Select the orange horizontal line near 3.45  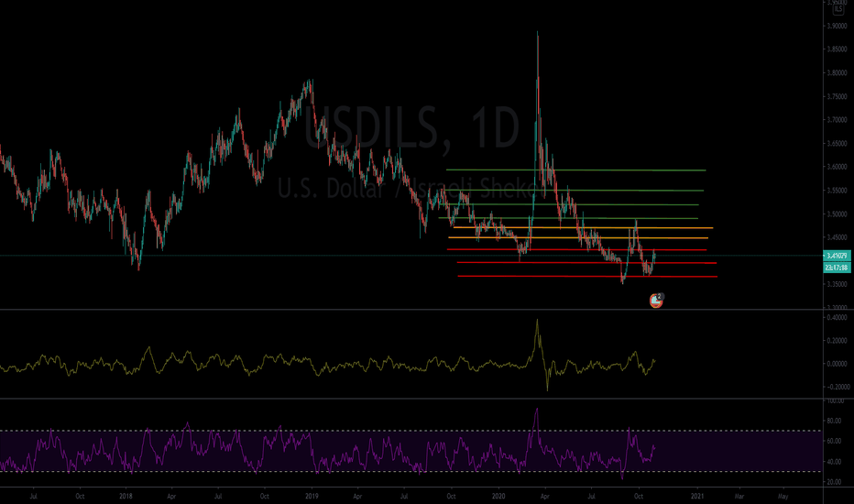pyautogui.click(x=578, y=238)
